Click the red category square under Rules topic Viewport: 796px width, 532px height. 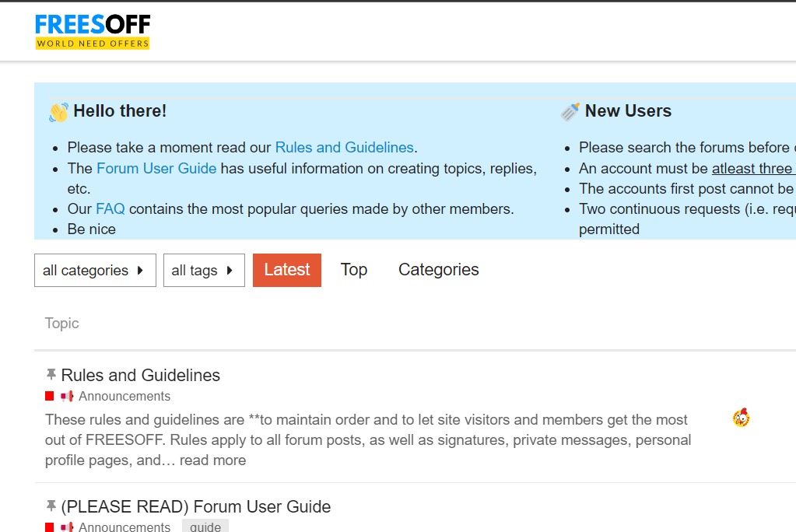click(50, 396)
